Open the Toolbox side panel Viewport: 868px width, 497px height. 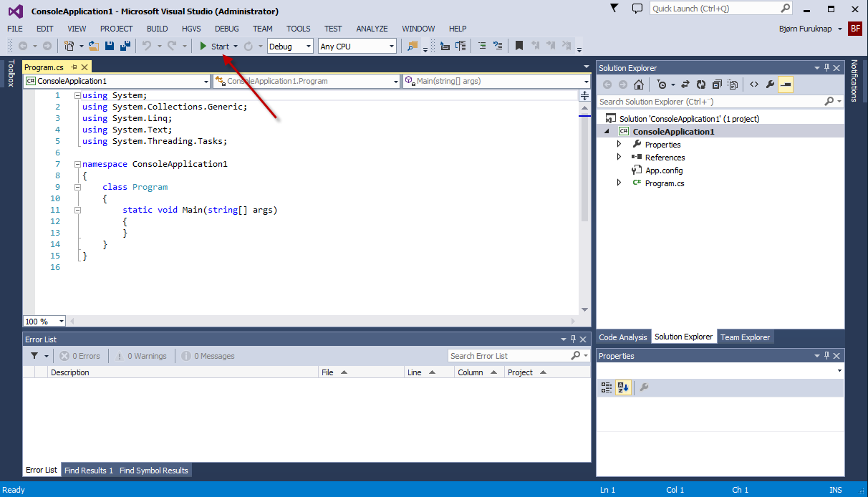[x=11, y=73]
